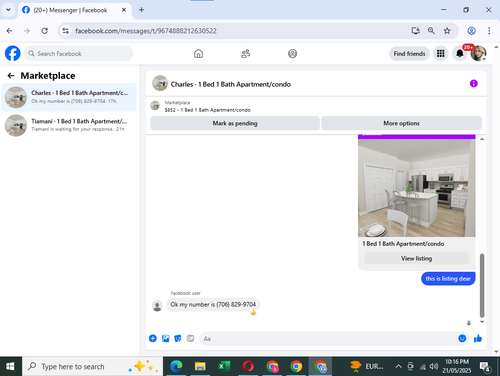Open the listing header '$852 - 1 Bed 1 Bath'
Image resolution: width=500 pixels, height=376 pixels.
207,110
